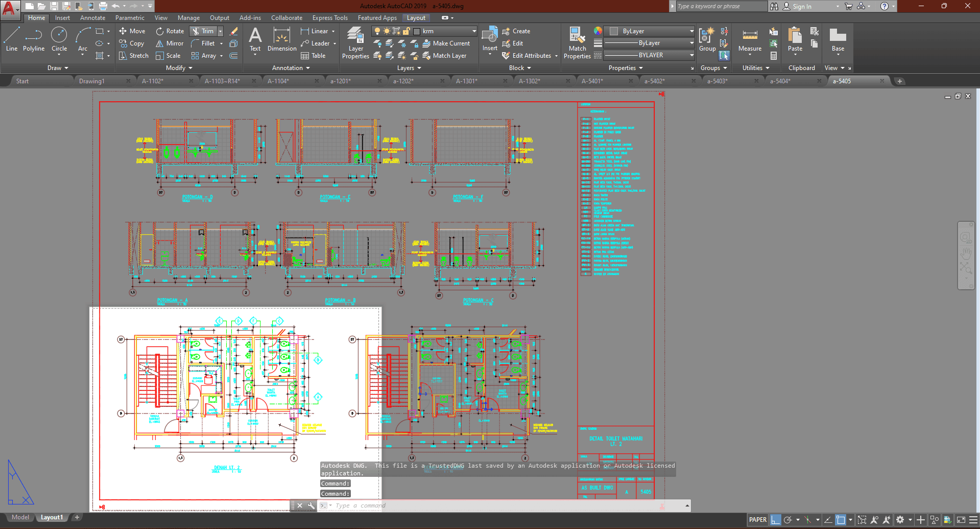Click Make Current layer button
Viewport: 980px width, 529px height.
[x=446, y=43]
